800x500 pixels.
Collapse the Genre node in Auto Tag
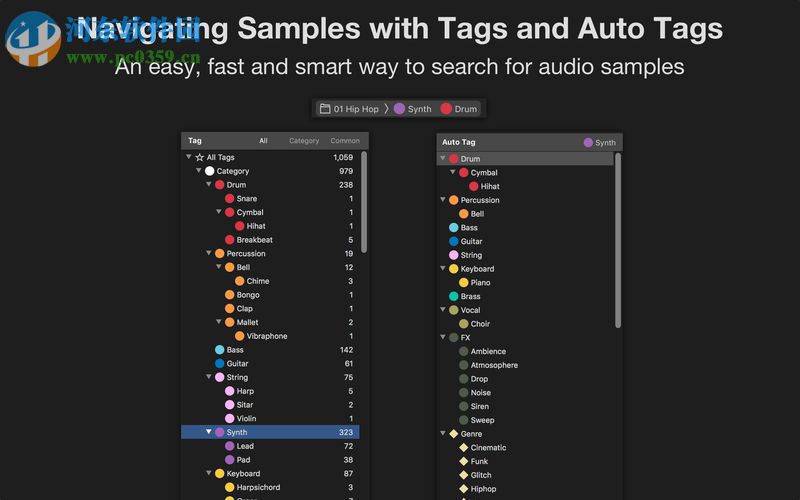443,434
